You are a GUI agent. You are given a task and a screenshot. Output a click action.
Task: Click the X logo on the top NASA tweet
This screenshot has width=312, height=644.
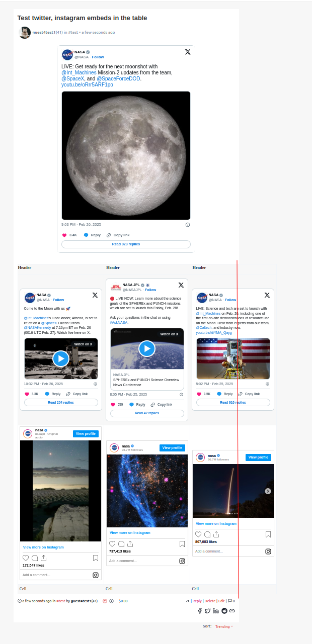pyautogui.click(x=187, y=52)
